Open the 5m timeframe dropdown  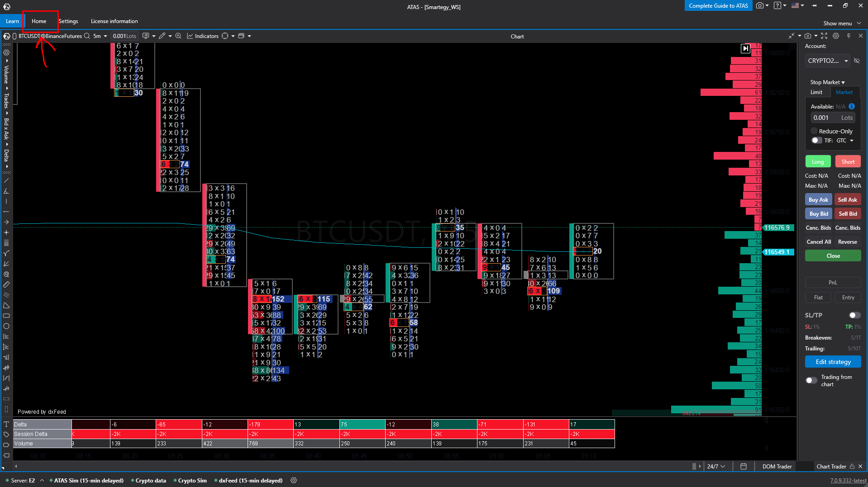pyautogui.click(x=100, y=36)
